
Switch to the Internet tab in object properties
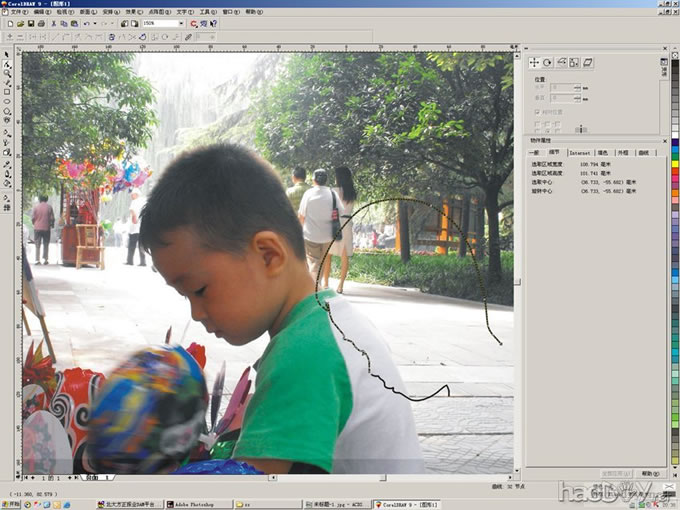tap(580, 153)
